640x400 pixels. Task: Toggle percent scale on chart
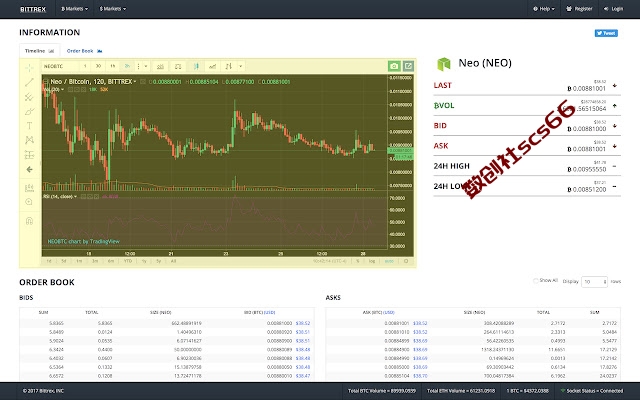point(358,261)
